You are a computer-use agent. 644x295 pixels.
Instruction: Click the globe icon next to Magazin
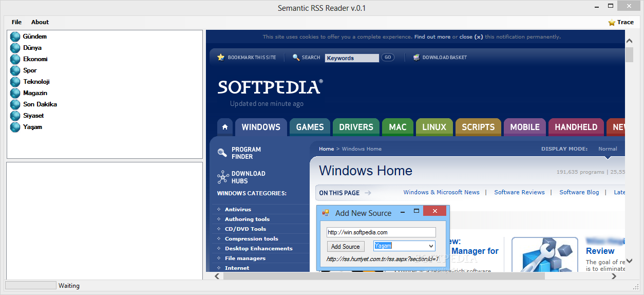point(15,93)
